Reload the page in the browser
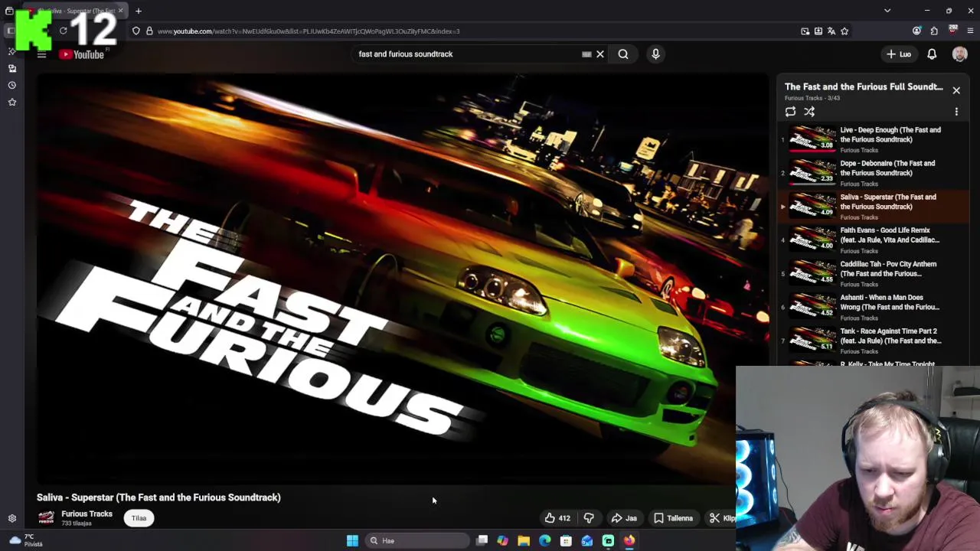 [x=64, y=31]
